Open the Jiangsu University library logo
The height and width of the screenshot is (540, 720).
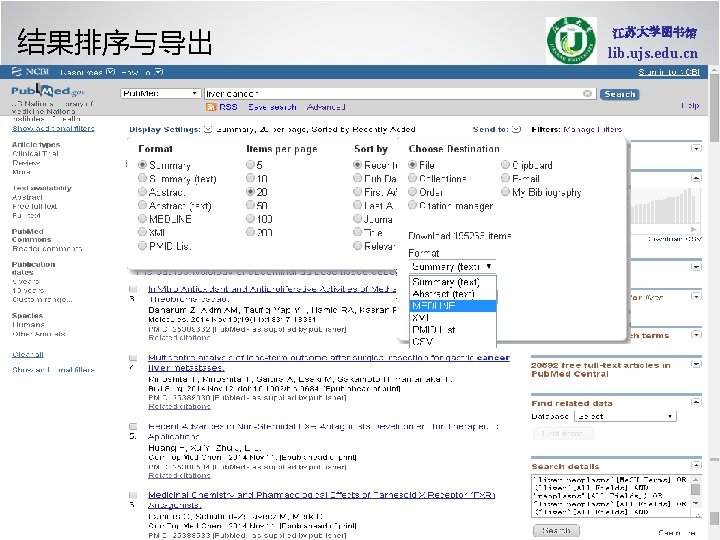571,40
